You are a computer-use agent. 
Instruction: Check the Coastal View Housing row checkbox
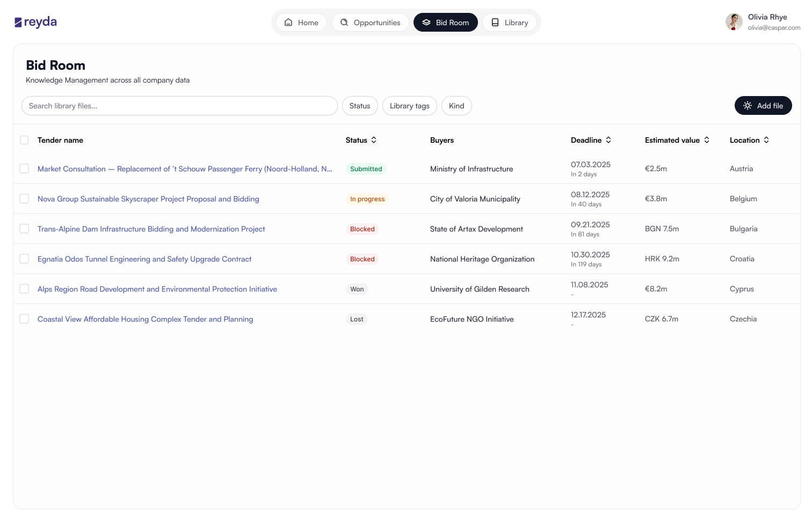coord(24,319)
